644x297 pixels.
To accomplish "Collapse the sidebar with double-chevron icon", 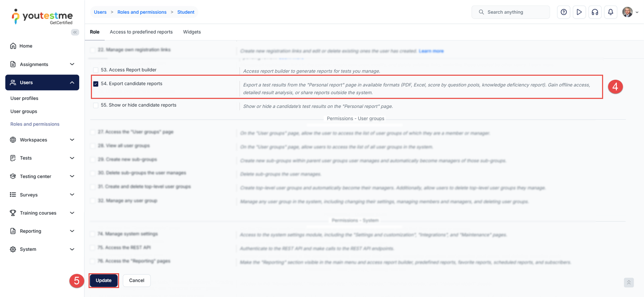I will coord(75,32).
